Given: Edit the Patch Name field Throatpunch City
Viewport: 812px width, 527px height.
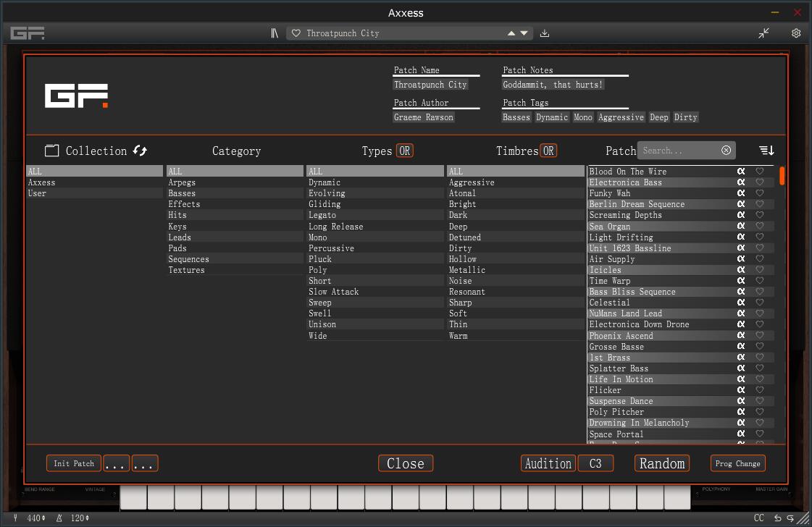Looking at the screenshot, I should 430,85.
